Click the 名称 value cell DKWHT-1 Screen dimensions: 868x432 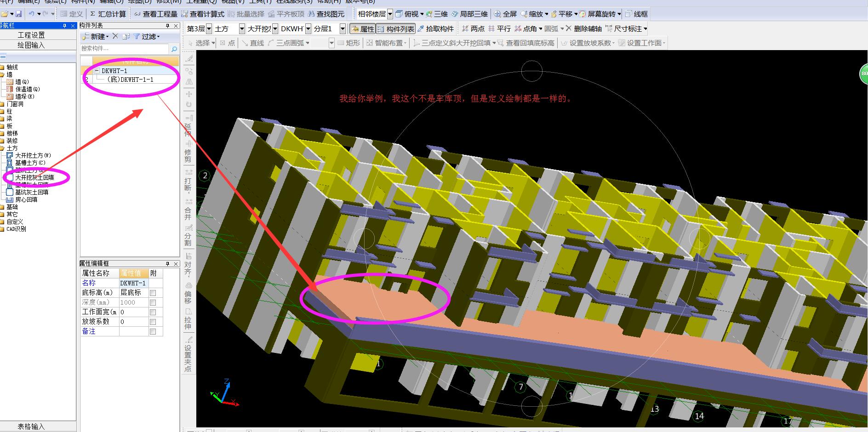point(133,283)
